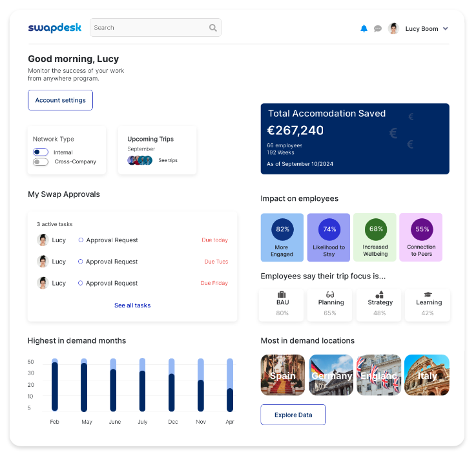Click the Planning glasses icon
The image size is (476, 456).
coord(330,294)
